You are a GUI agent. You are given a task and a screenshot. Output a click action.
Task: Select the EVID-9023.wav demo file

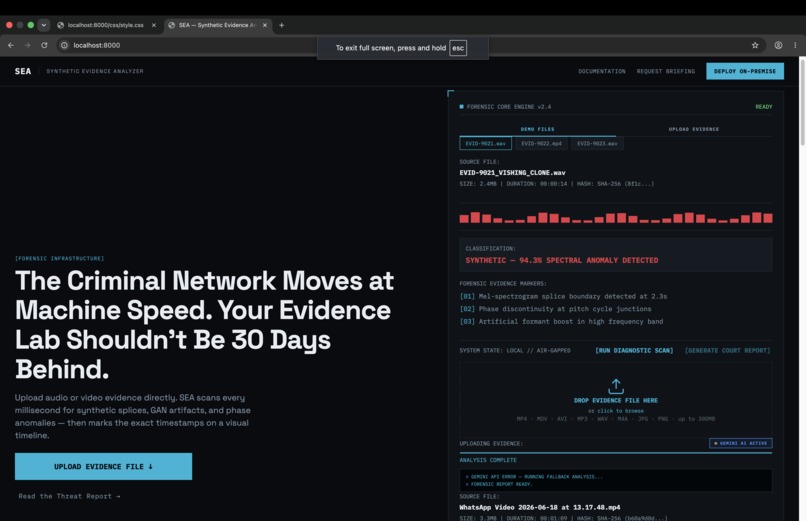click(597, 143)
